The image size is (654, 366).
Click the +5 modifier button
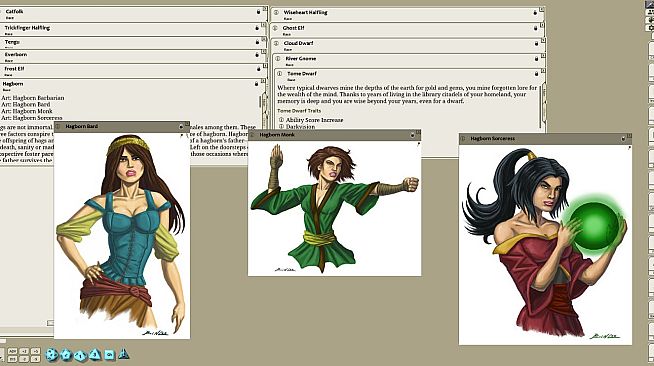[36, 351]
